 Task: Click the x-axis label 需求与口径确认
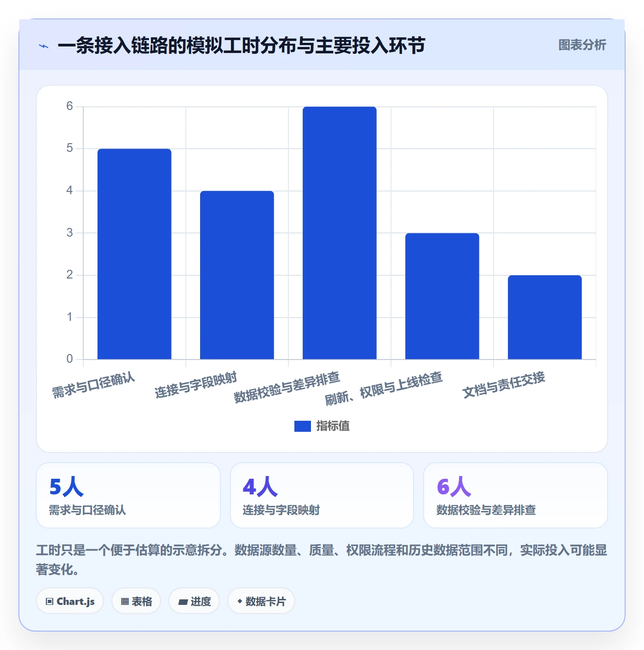coord(93,385)
